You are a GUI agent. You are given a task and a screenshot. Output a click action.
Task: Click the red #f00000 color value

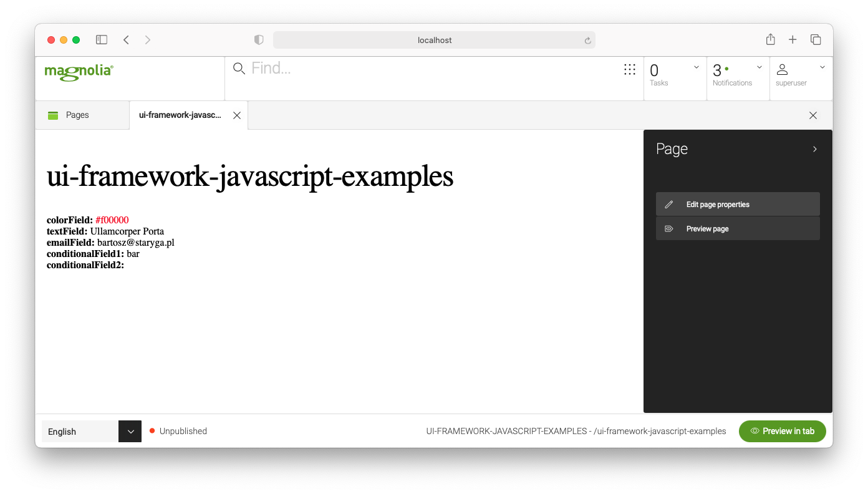coord(112,220)
